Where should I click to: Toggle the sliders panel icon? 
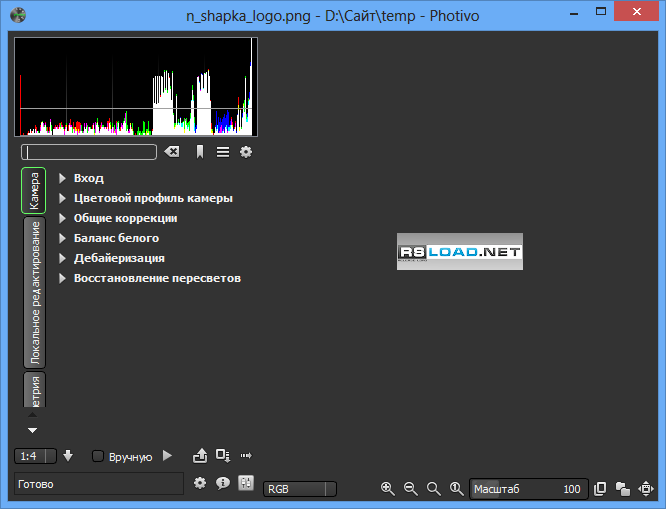tap(246, 483)
